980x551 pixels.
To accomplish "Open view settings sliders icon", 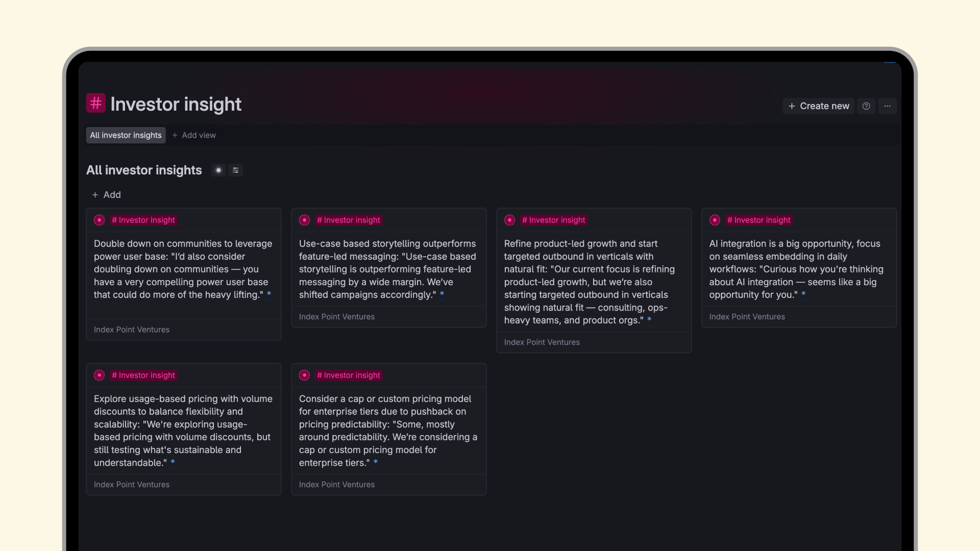I will point(235,170).
